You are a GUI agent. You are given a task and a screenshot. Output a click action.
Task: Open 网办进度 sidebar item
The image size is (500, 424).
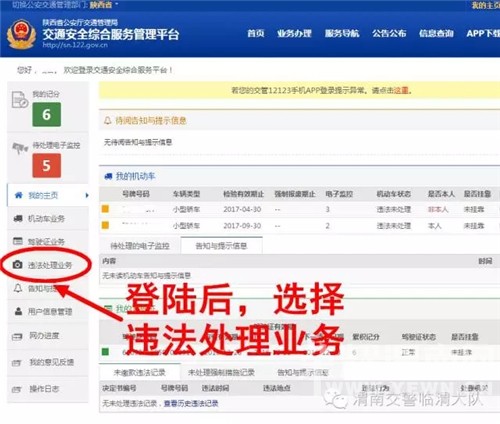(x=48, y=336)
